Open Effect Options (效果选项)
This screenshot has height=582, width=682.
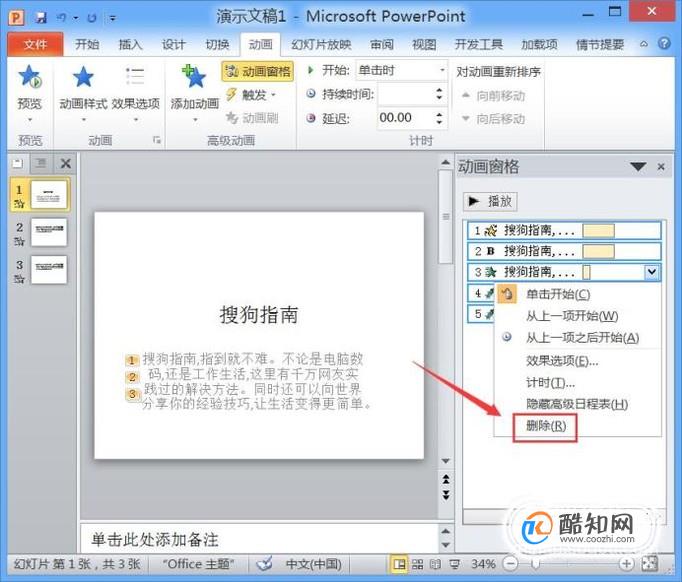click(x=136, y=91)
